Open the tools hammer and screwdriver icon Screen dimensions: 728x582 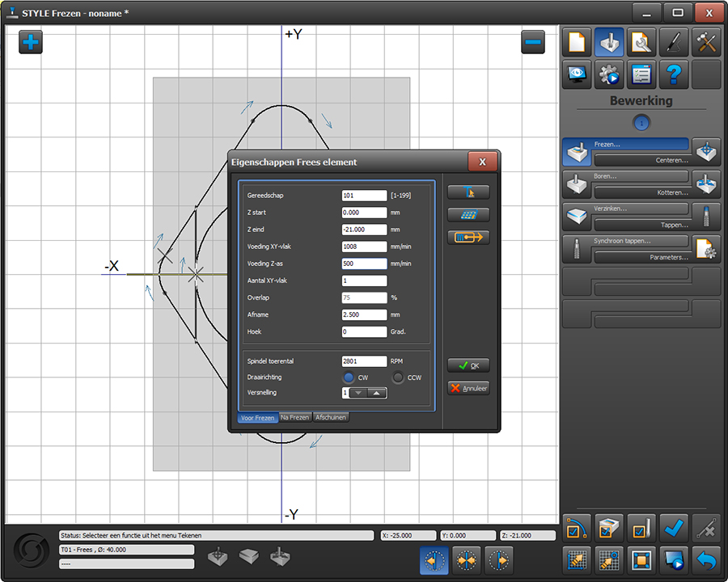pyautogui.click(x=706, y=42)
